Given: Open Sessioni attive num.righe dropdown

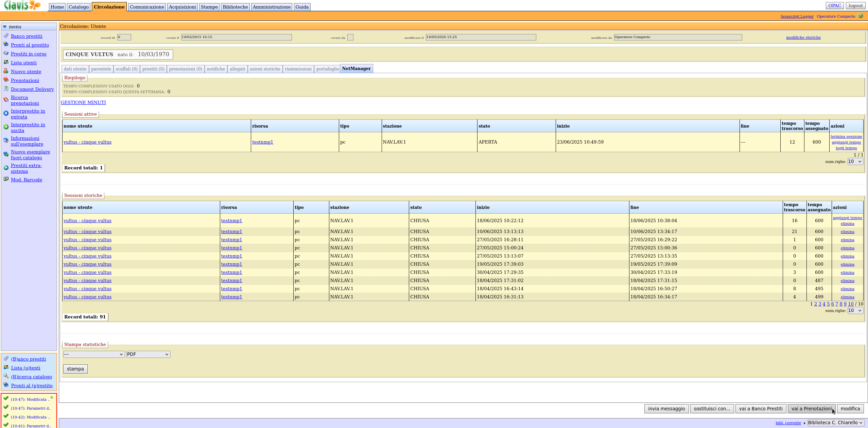Looking at the screenshot, I should click(855, 162).
